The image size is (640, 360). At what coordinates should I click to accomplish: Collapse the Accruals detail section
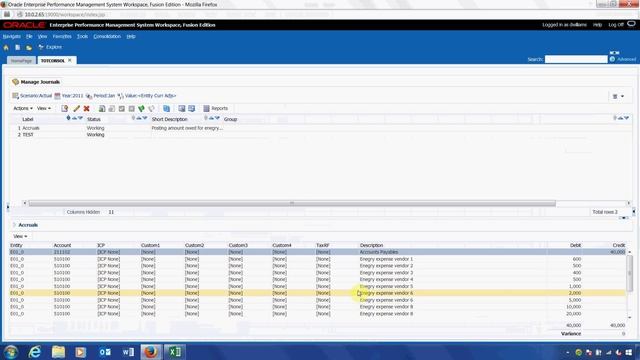pyautogui.click(x=14, y=225)
